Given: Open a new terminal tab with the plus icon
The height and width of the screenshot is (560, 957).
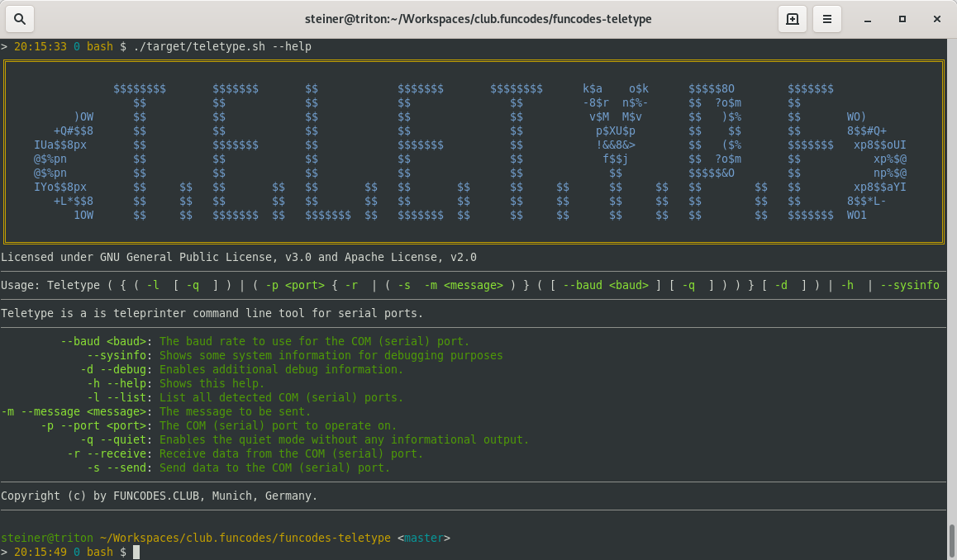Looking at the screenshot, I should coord(792,18).
